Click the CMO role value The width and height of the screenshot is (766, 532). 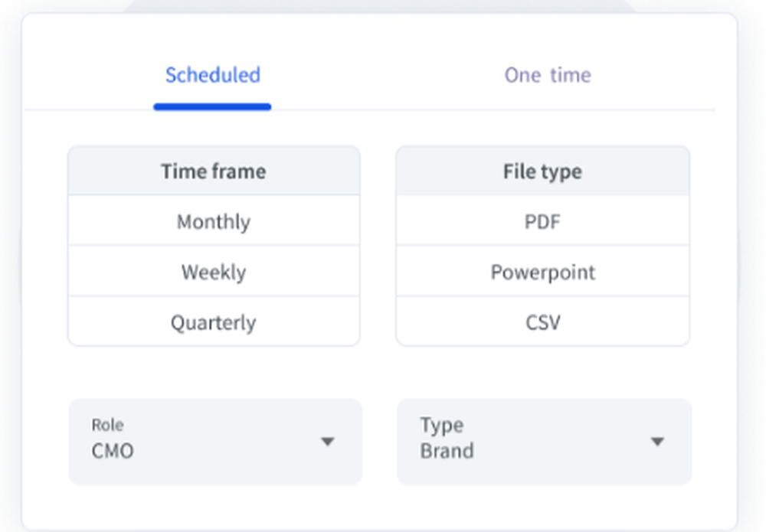click(113, 452)
